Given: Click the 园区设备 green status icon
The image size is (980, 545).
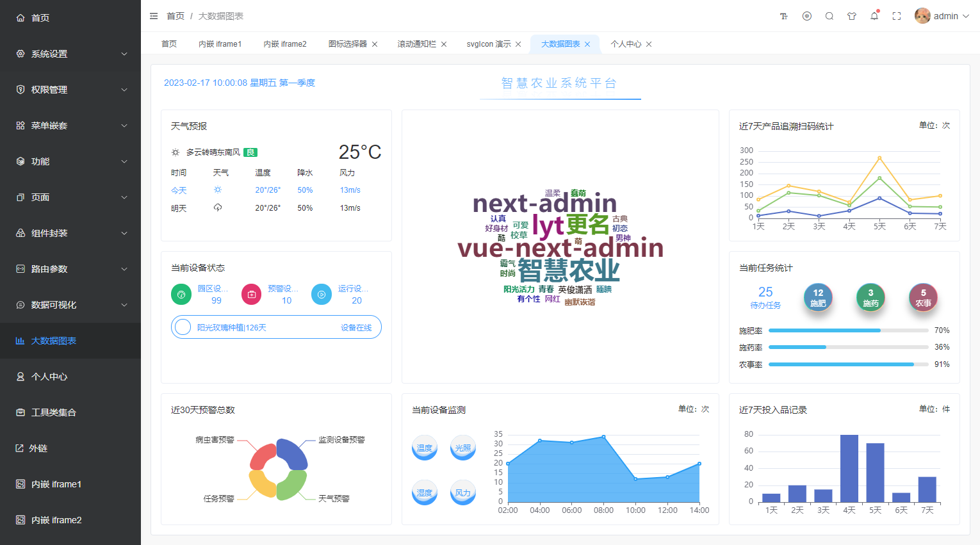Looking at the screenshot, I should pyautogui.click(x=181, y=295).
